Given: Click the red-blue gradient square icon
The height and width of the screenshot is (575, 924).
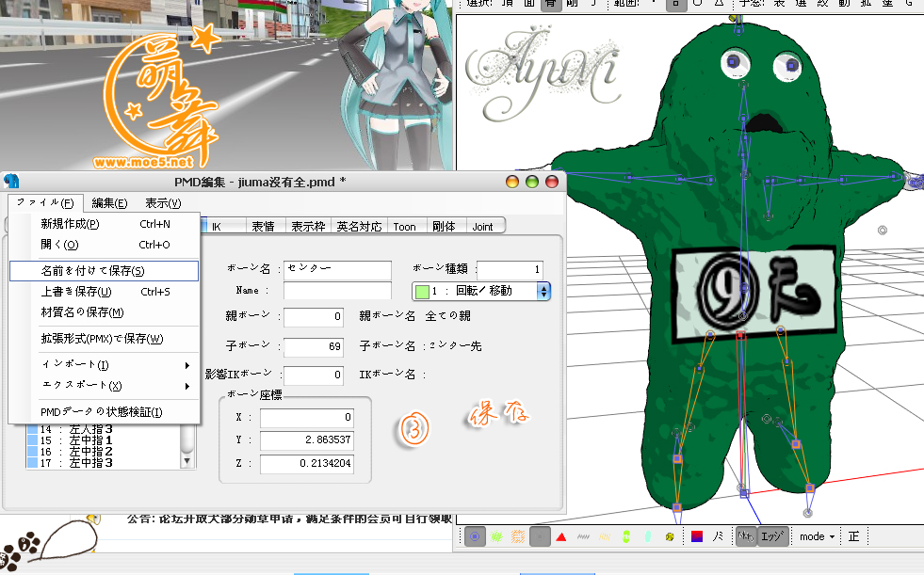Looking at the screenshot, I should click(x=697, y=536).
